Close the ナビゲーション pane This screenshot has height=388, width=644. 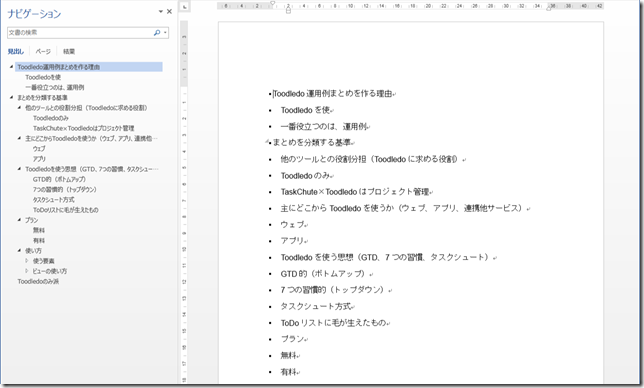pos(169,11)
